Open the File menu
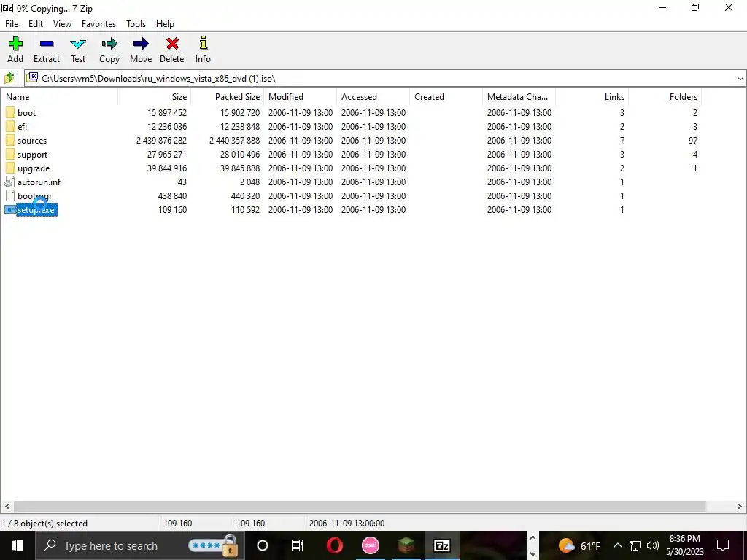Viewport: 747px width, 560px height. pos(12,24)
